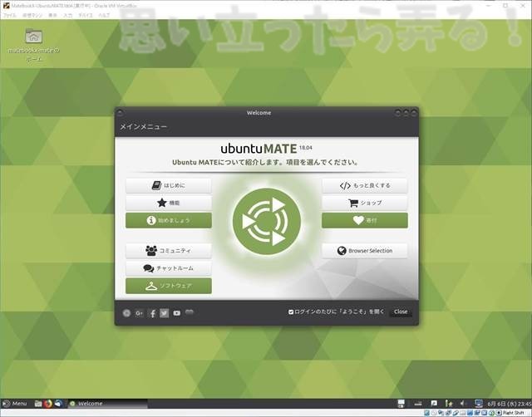Open the green ソフトウェア (Software) button
Image resolution: width=532 pixels, height=417 pixels.
click(169, 286)
